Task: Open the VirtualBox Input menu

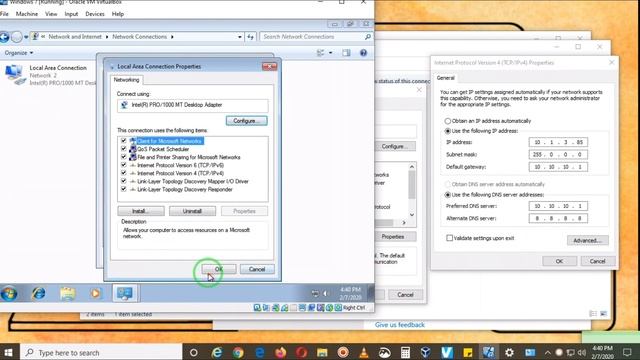Action: tap(71, 14)
